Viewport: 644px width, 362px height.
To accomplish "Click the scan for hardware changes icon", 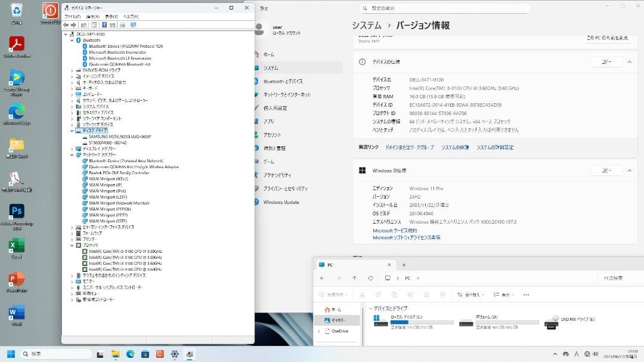I will click(x=134, y=25).
